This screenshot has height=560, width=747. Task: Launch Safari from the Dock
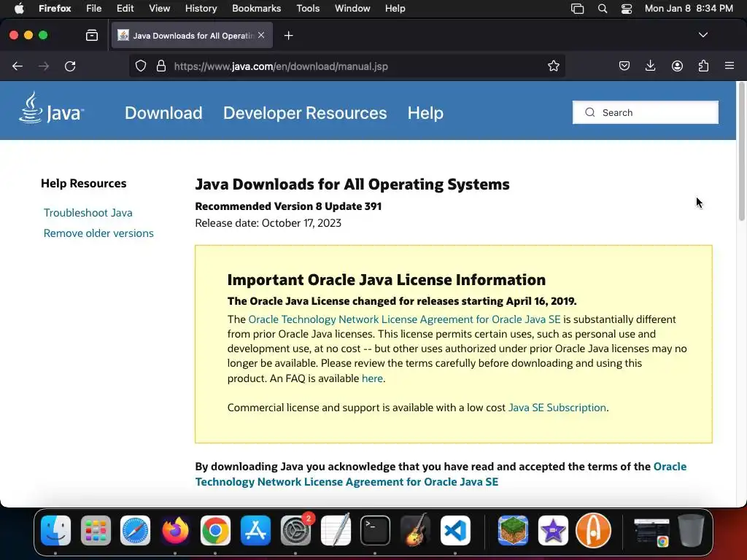[x=135, y=530]
